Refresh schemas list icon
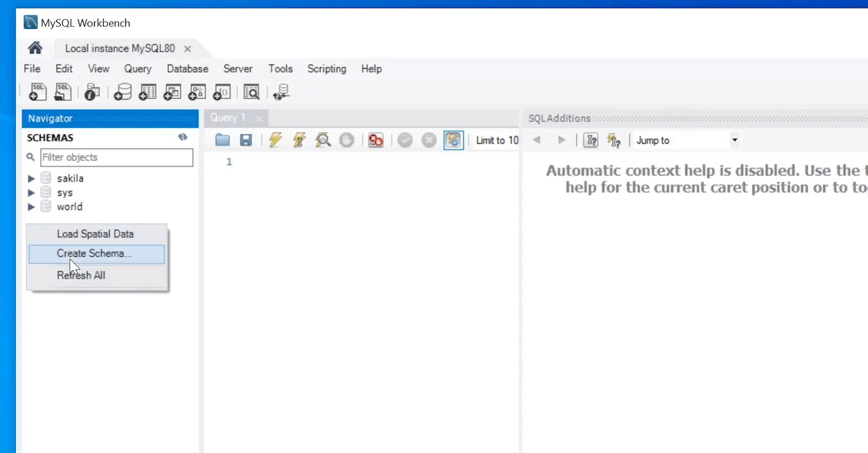Image resolution: width=868 pixels, height=453 pixels. 183,137
